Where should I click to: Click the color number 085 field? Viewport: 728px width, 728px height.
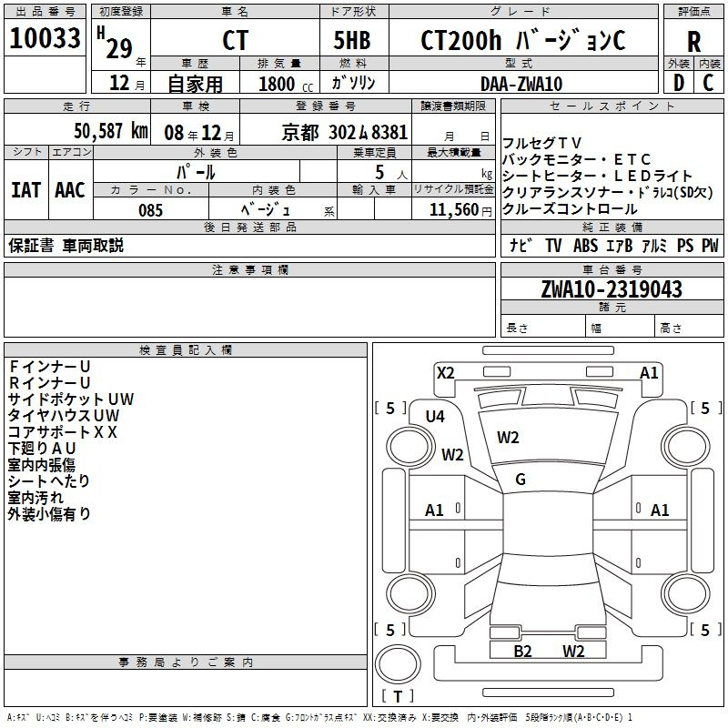click(150, 210)
